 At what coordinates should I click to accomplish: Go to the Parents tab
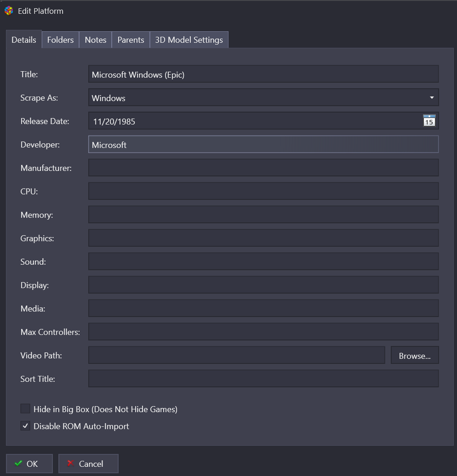[x=131, y=40]
